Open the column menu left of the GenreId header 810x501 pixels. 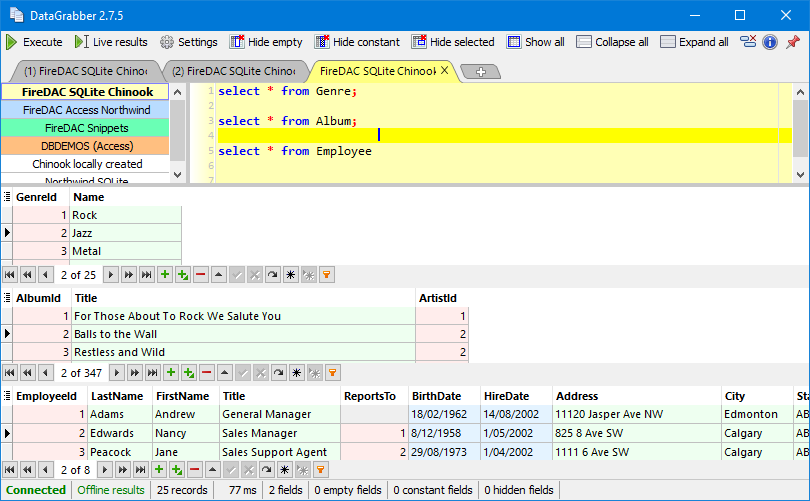click(x=7, y=197)
